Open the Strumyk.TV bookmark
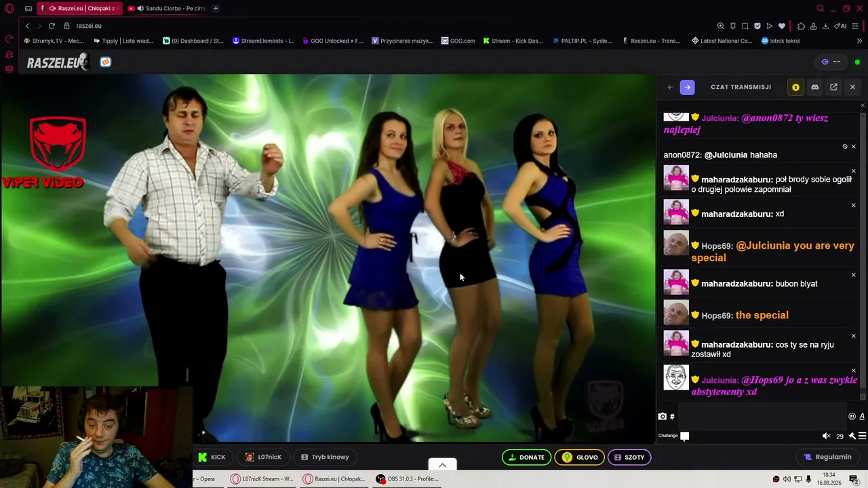 pos(54,41)
